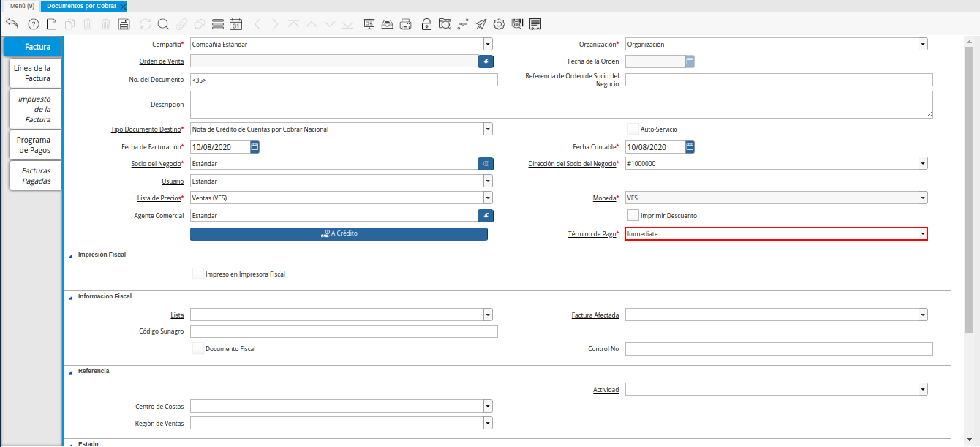This screenshot has height=447, width=980.
Task: Open the help question mark icon
Action: click(33, 24)
